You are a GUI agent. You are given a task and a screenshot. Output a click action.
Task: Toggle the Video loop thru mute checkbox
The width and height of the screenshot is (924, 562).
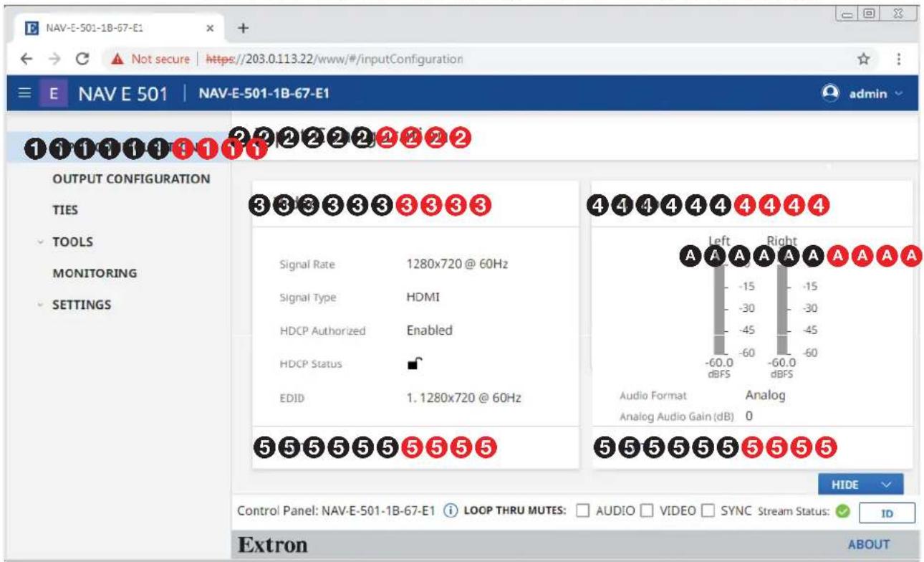coord(646,511)
